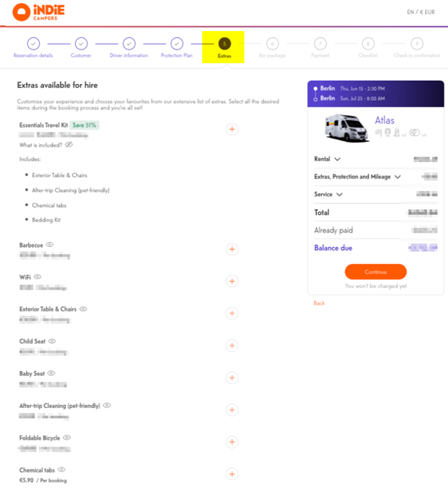The width and height of the screenshot is (448, 491).
Task: Click the Indie Campers logo
Action: (x=39, y=11)
